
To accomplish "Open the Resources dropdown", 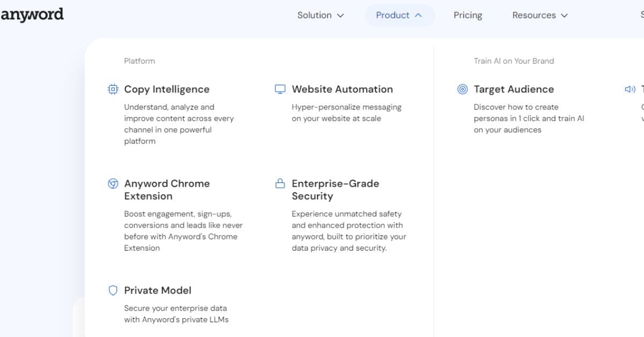I will pos(540,15).
